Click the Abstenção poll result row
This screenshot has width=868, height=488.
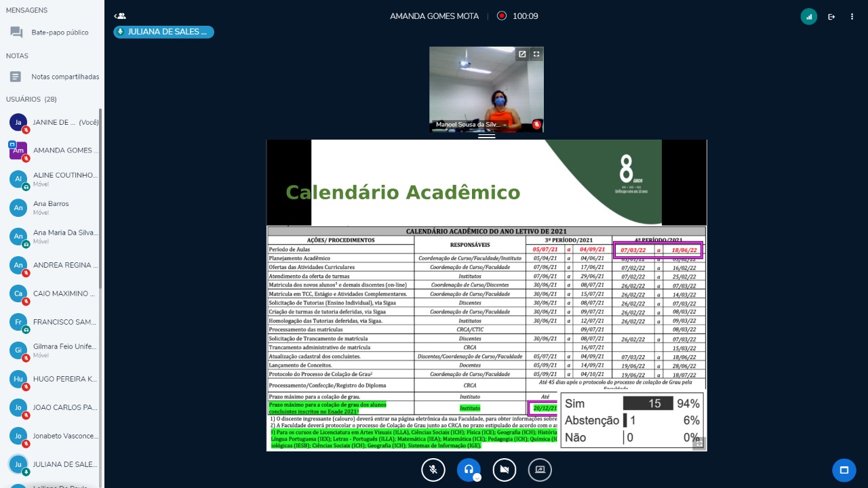pos(632,420)
